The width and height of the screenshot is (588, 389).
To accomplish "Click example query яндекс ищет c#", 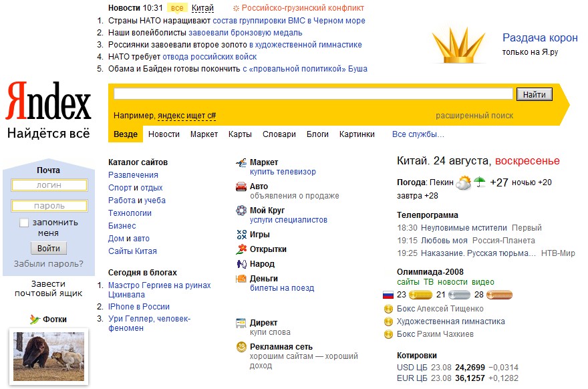I will tap(186, 116).
